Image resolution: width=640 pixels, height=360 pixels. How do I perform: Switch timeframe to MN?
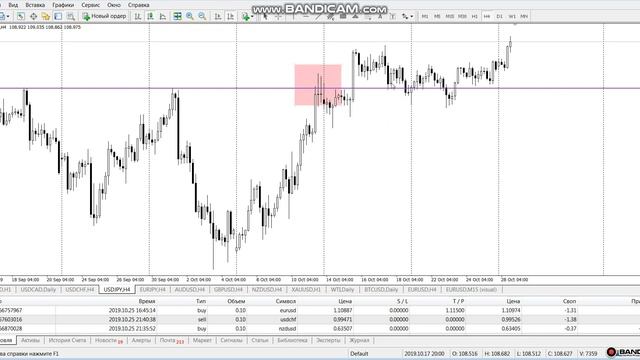point(524,16)
